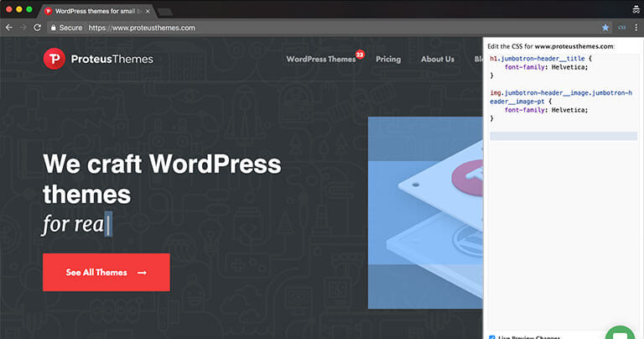Click the blue bookmark star icon
This screenshot has width=644, height=339.
tap(605, 28)
